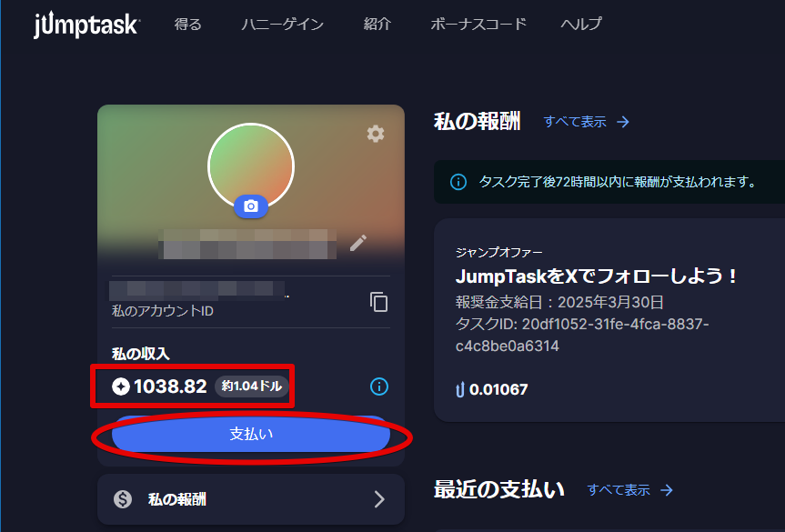Screen dimensions: 785x532
Task: Click the タスクID 20df1052 text
Action: click(x=582, y=335)
